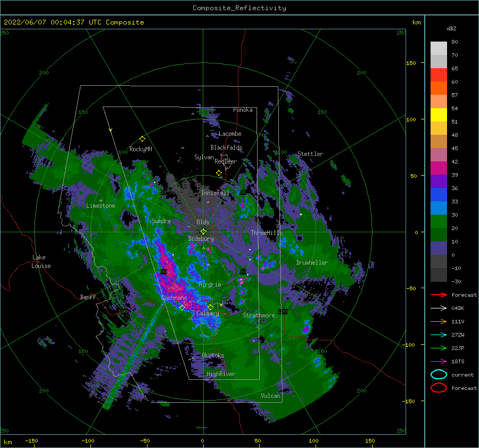Click the dBZ legend heading
The image size is (479, 448).
[451, 29]
